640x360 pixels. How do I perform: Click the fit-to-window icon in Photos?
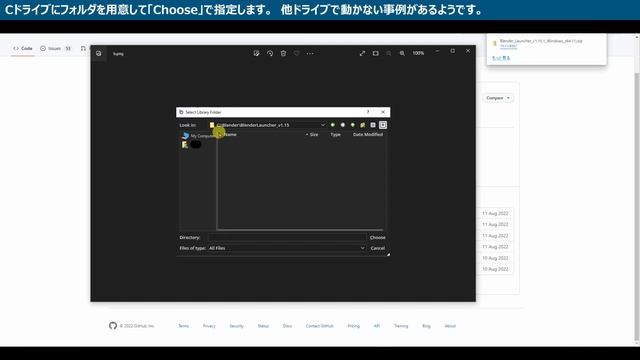pos(376,53)
